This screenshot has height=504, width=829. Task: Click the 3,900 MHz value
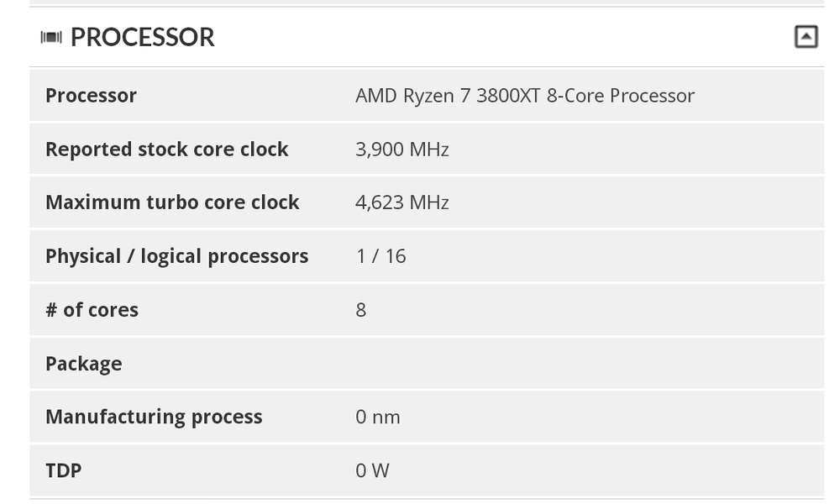pos(401,150)
